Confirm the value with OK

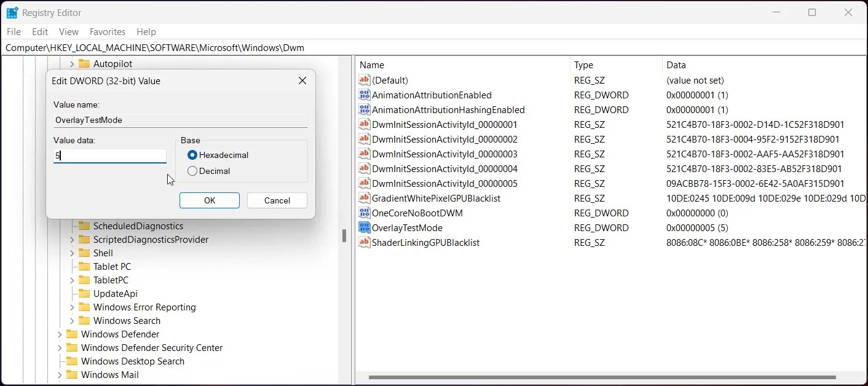[209, 200]
